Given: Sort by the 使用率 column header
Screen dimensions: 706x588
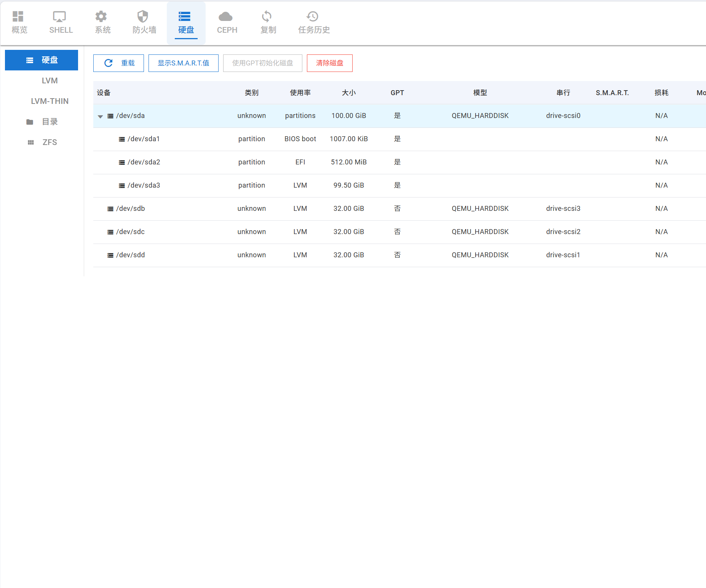Looking at the screenshot, I should coord(300,93).
